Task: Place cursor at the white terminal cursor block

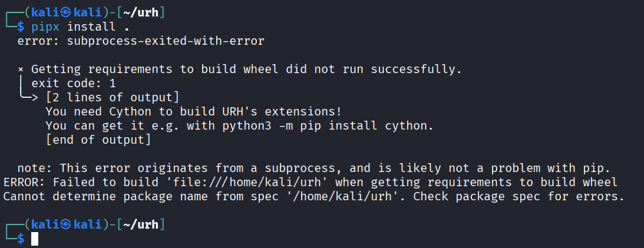Action: 35,239
